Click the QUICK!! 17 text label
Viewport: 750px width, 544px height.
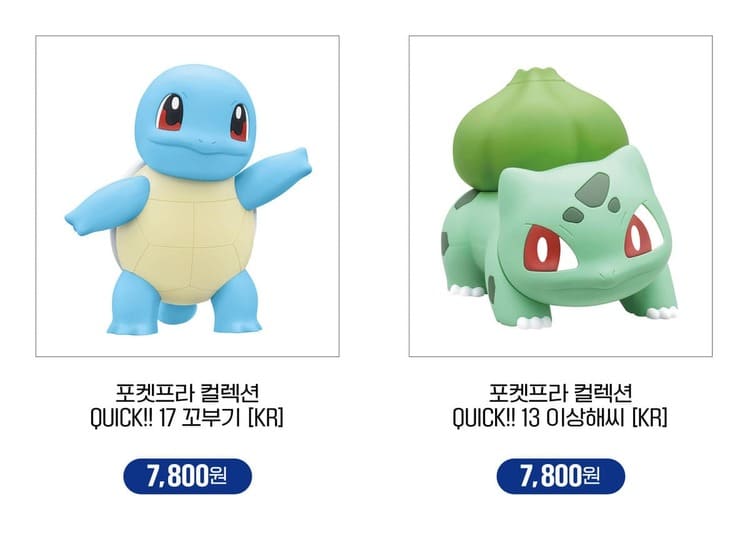132,418
